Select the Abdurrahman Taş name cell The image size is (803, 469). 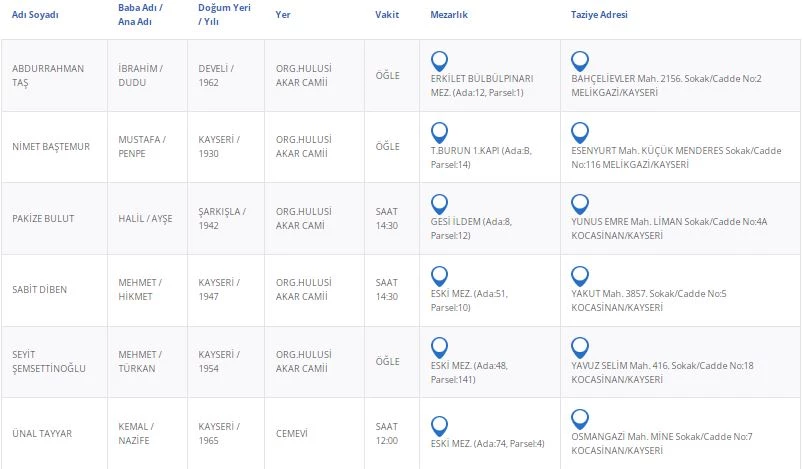click(x=48, y=75)
